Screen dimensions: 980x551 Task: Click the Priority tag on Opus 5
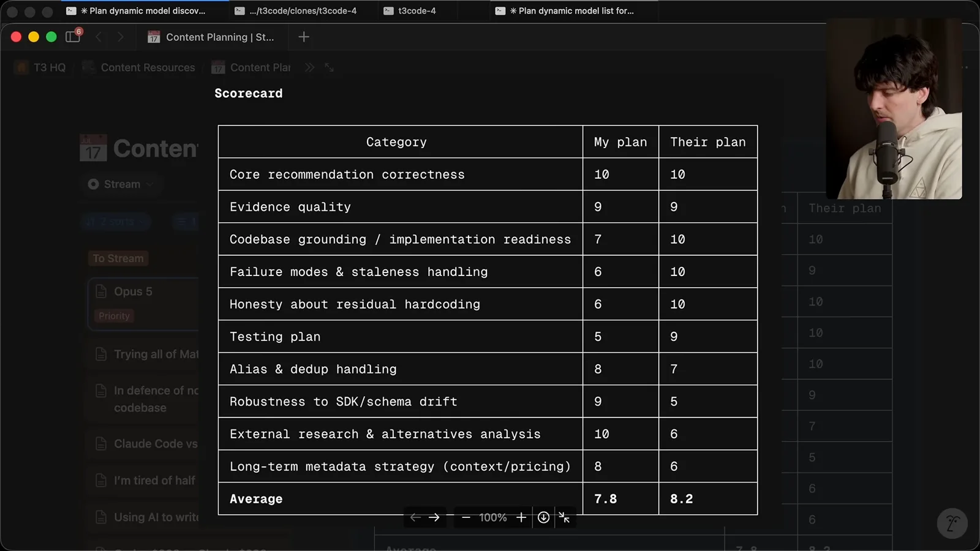pyautogui.click(x=114, y=316)
